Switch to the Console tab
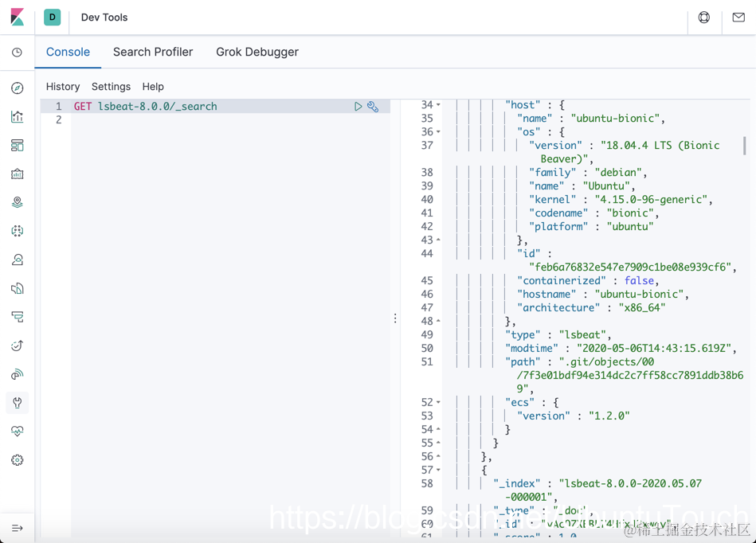This screenshot has width=756, height=543. tap(68, 52)
